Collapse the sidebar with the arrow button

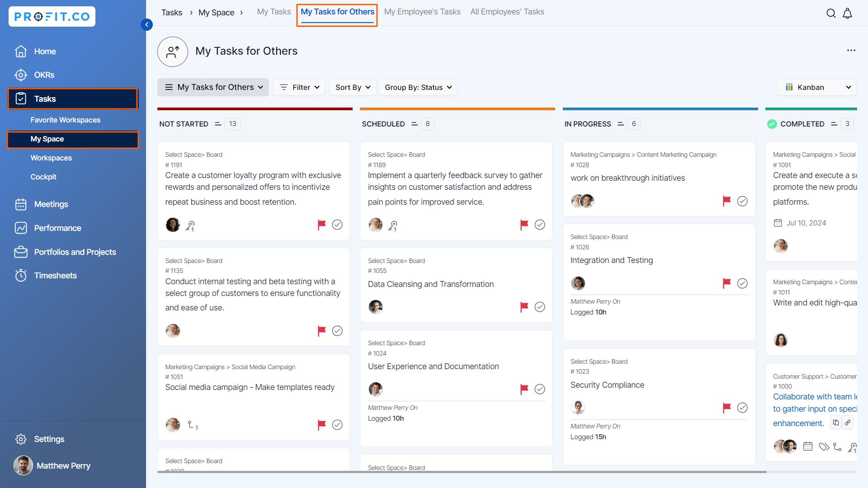coord(146,24)
